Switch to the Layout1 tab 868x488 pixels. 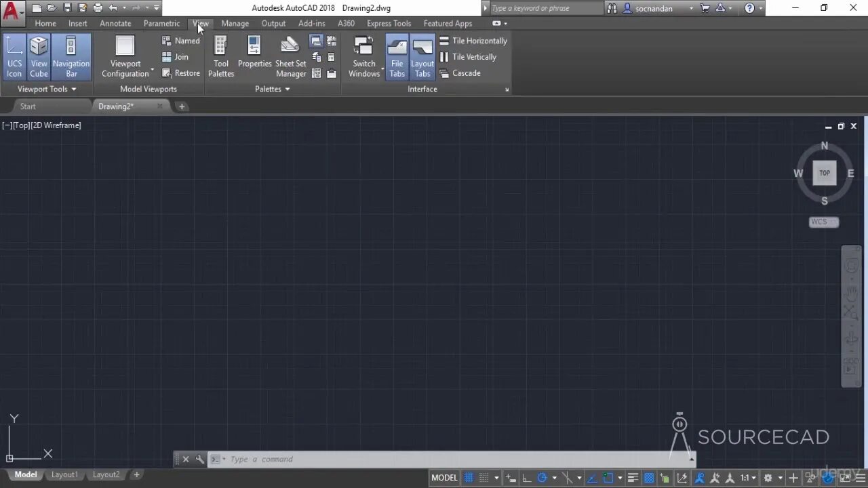[x=64, y=474]
